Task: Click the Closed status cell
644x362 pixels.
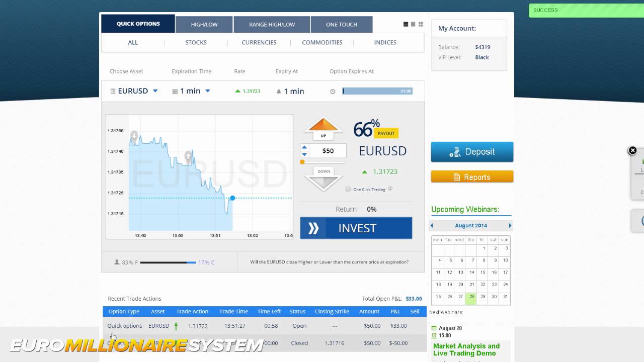Action: [x=299, y=343]
